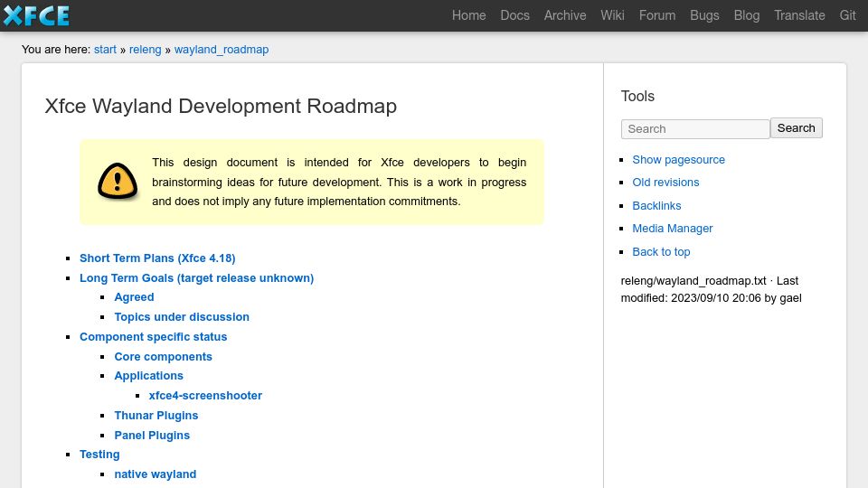This screenshot has height=488, width=868.
Task: Click the 'releng' breadcrumb link
Action: point(145,49)
